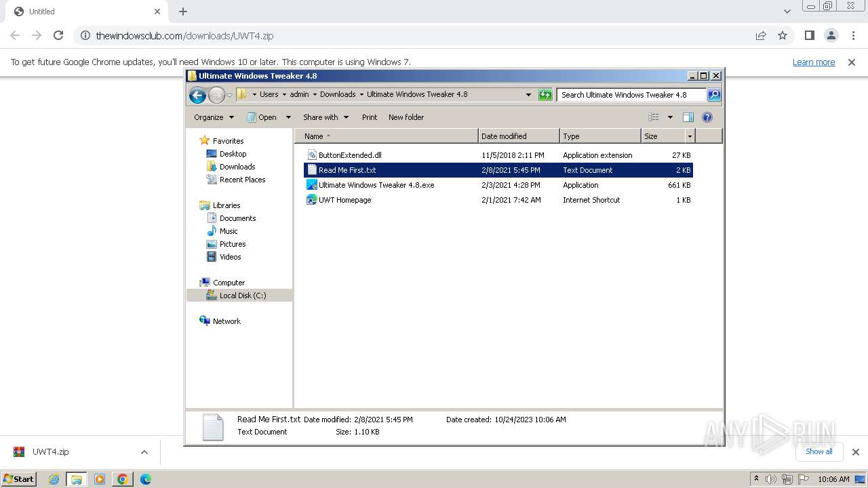
Task: Open the UWT4.zip download options arrow
Action: pos(144,452)
